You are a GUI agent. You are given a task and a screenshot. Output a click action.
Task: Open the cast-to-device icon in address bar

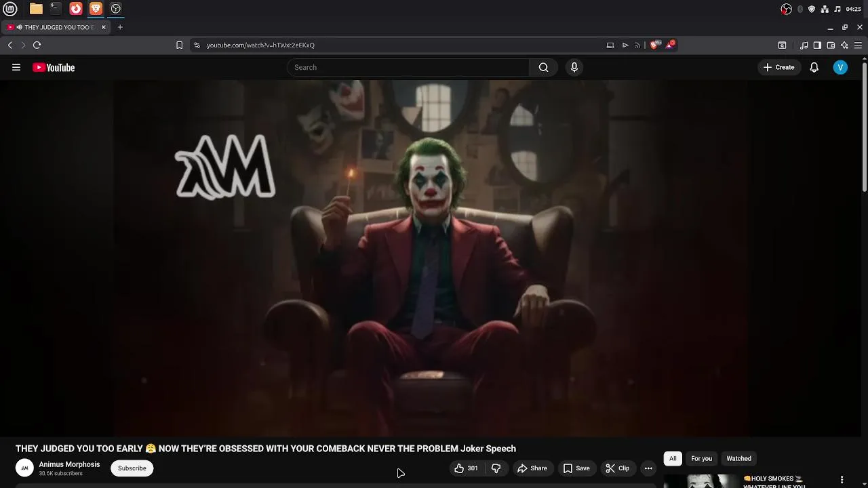(610, 45)
